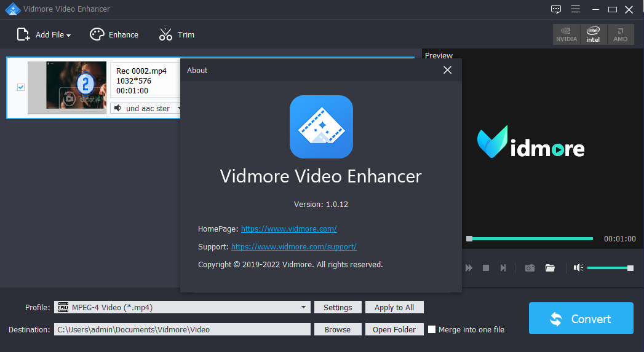Click the Vidmore Video Enhancer logo in About
The height and width of the screenshot is (352, 644).
(x=321, y=127)
